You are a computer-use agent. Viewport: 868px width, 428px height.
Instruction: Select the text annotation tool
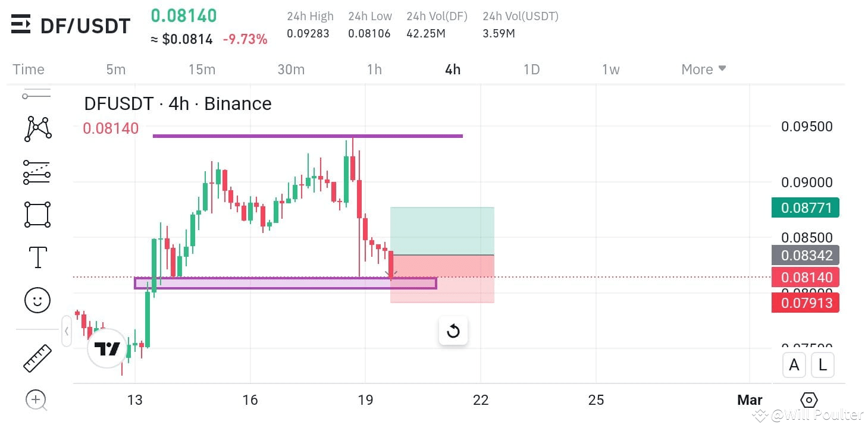coord(37,257)
